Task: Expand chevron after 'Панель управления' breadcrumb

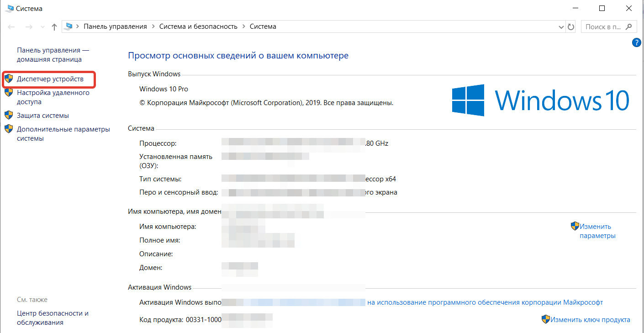Action: click(x=153, y=26)
